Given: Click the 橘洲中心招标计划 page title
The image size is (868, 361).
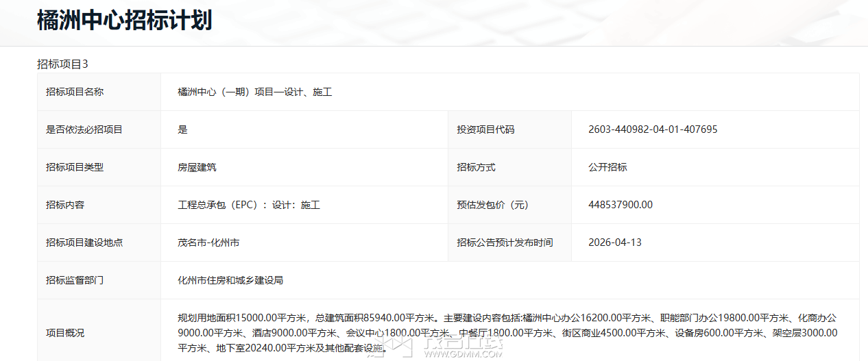Looking at the screenshot, I should pos(124,21).
